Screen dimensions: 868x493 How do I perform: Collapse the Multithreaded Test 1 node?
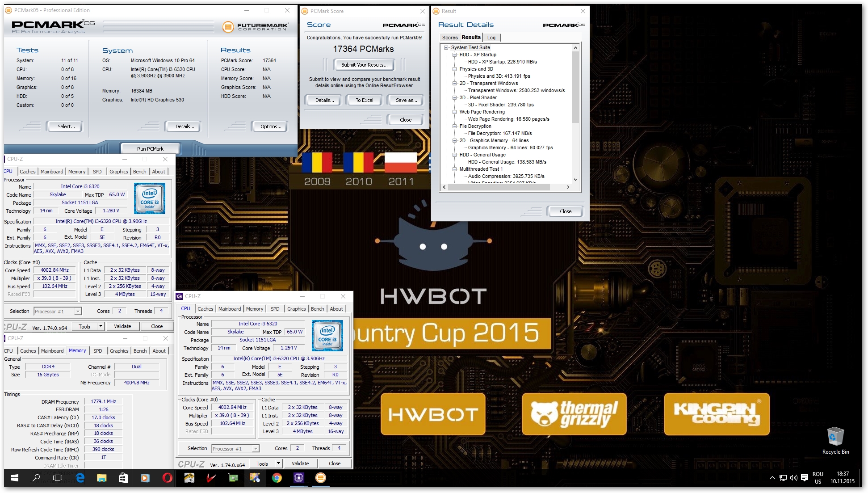pos(454,169)
